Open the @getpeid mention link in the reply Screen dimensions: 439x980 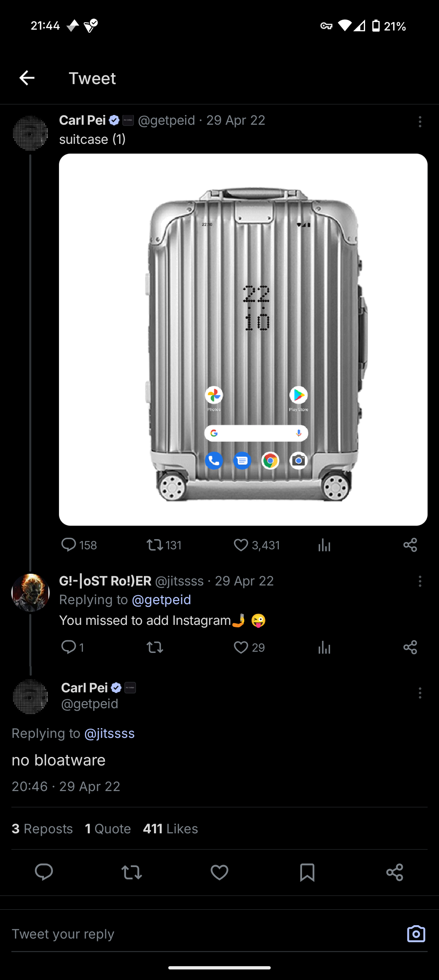(x=161, y=600)
